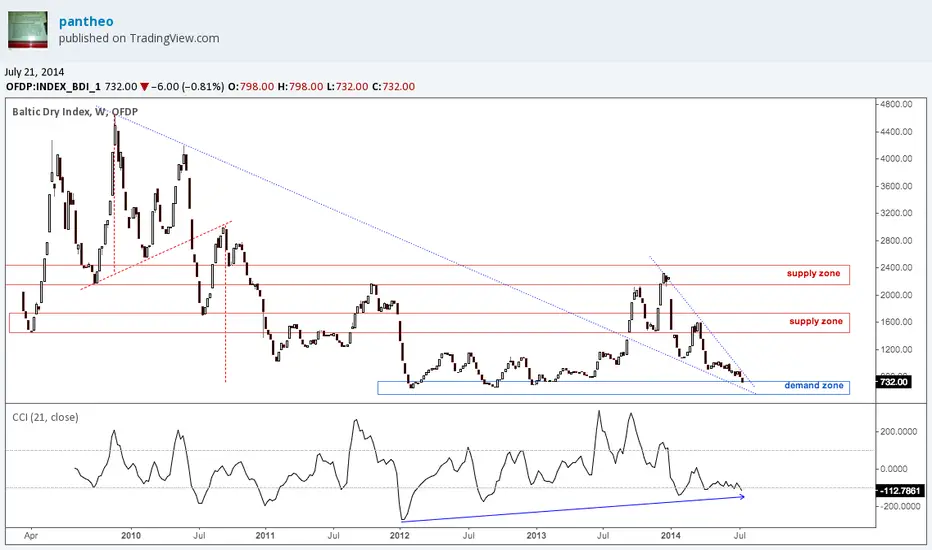Select the lower 'supply zone' label

click(816, 321)
